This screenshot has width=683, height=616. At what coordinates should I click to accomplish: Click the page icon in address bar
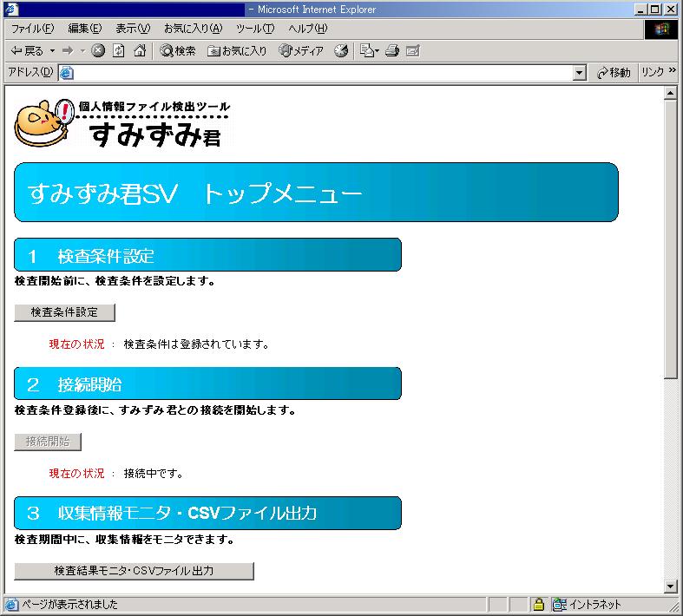[x=66, y=73]
